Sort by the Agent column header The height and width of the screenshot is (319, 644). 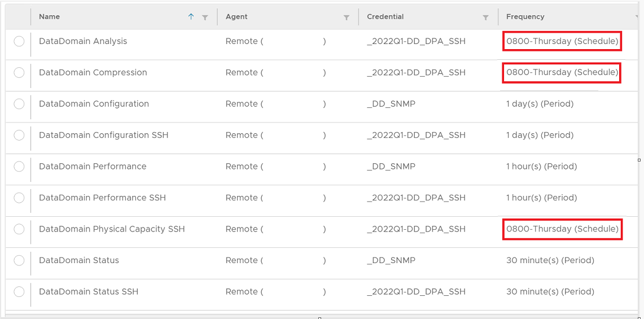236,17
